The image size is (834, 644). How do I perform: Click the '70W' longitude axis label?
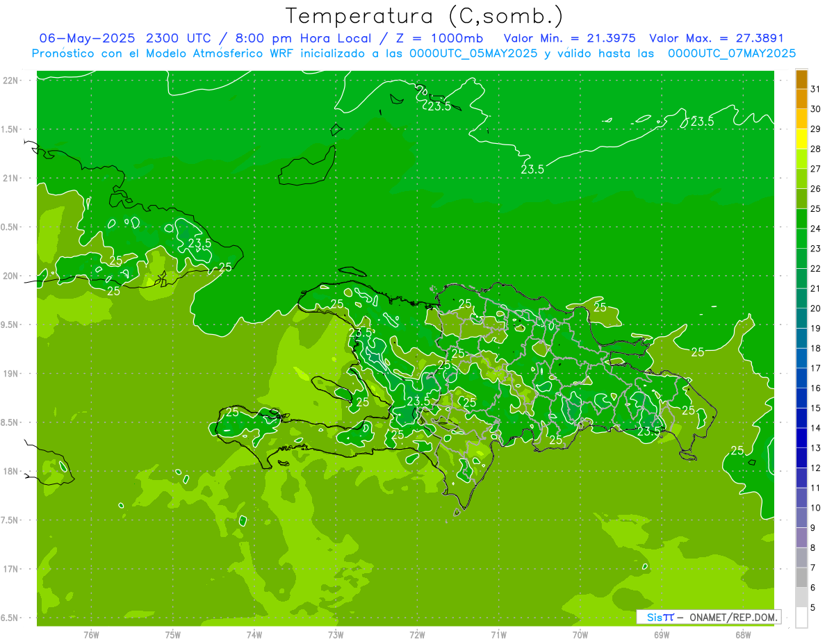[x=580, y=635]
